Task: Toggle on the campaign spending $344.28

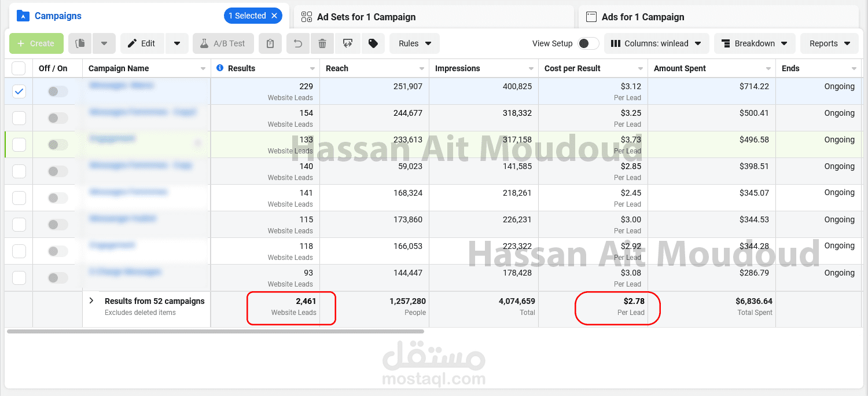Action: 57,251
